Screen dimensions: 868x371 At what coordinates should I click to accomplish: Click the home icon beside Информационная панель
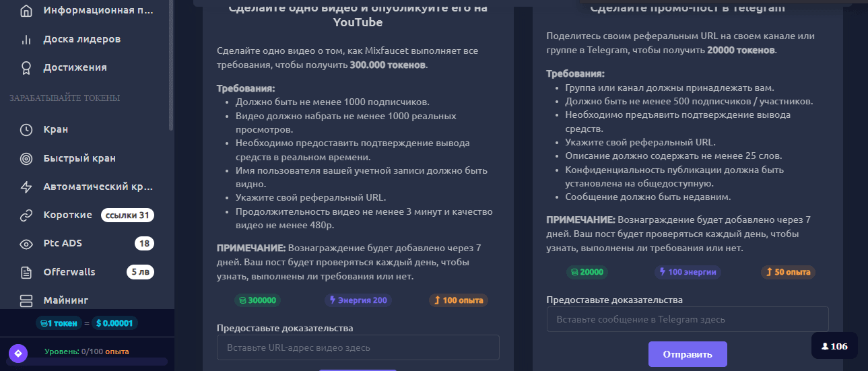(x=26, y=11)
